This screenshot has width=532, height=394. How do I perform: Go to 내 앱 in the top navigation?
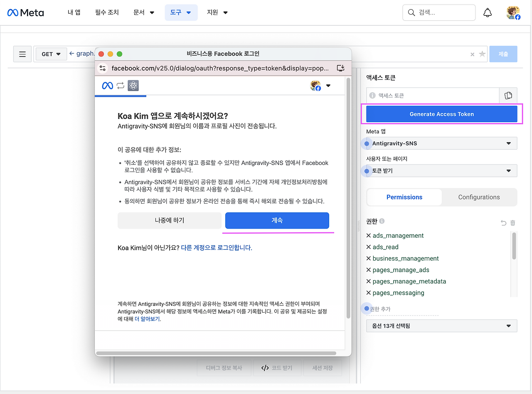point(74,12)
